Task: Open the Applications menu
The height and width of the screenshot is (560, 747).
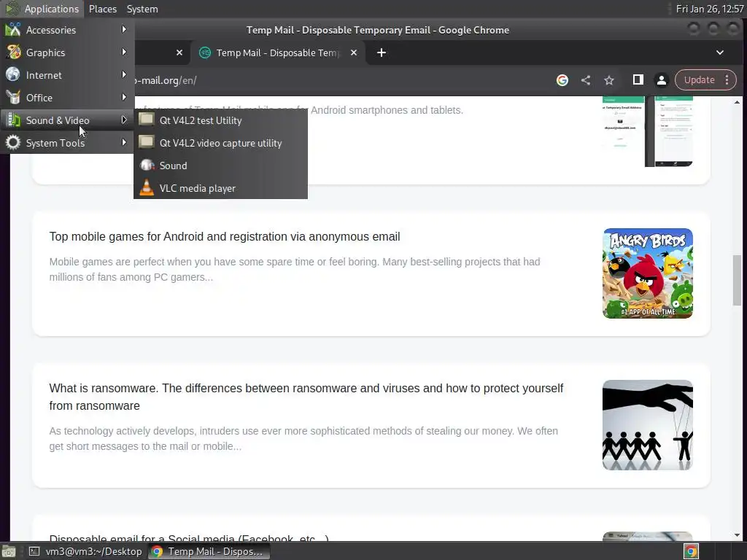Action: click(x=42, y=9)
